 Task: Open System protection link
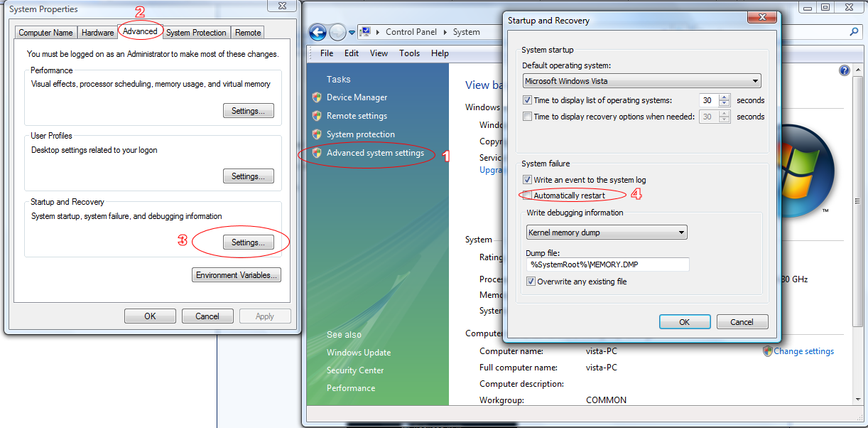(361, 134)
